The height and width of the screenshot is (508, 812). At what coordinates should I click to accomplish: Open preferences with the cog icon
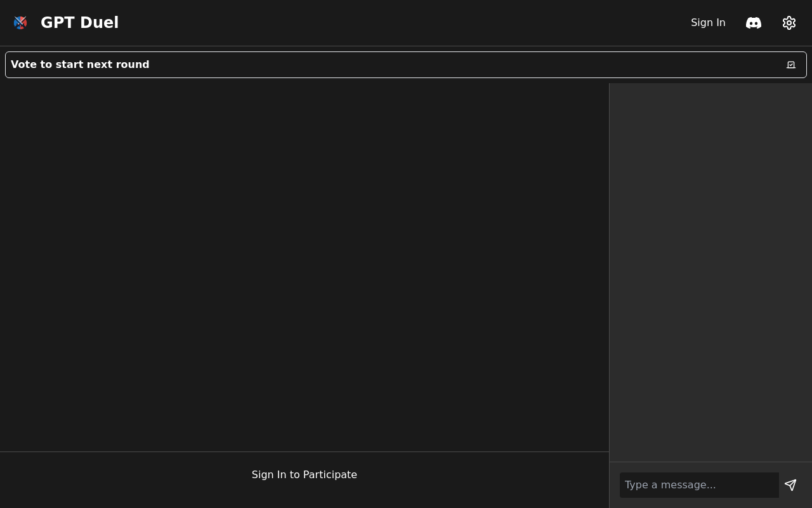[789, 23]
